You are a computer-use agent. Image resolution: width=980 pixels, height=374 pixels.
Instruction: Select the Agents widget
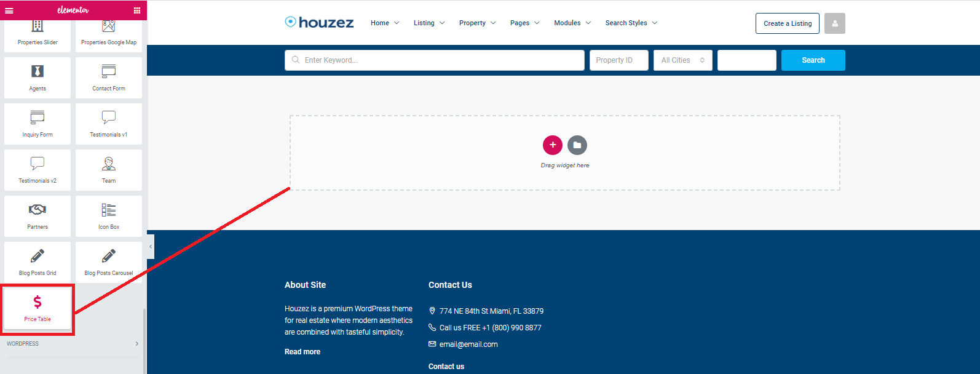(38, 78)
